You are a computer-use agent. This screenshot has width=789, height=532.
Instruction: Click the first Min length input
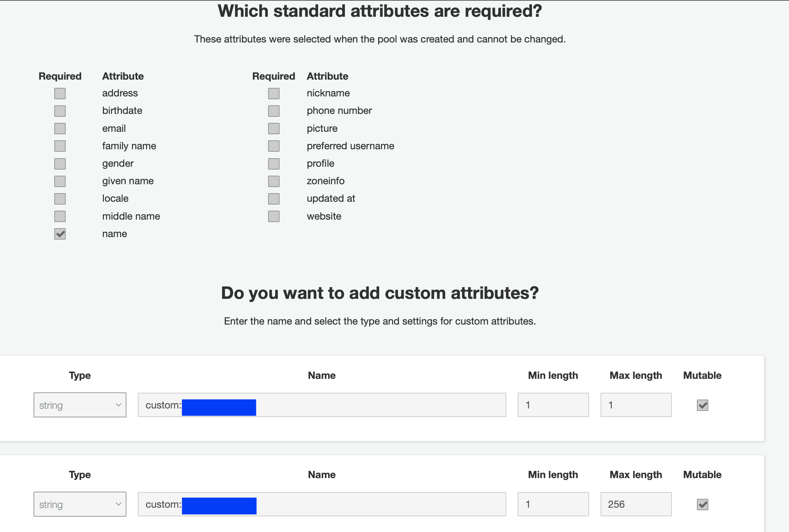pyautogui.click(x=553, y=405)
